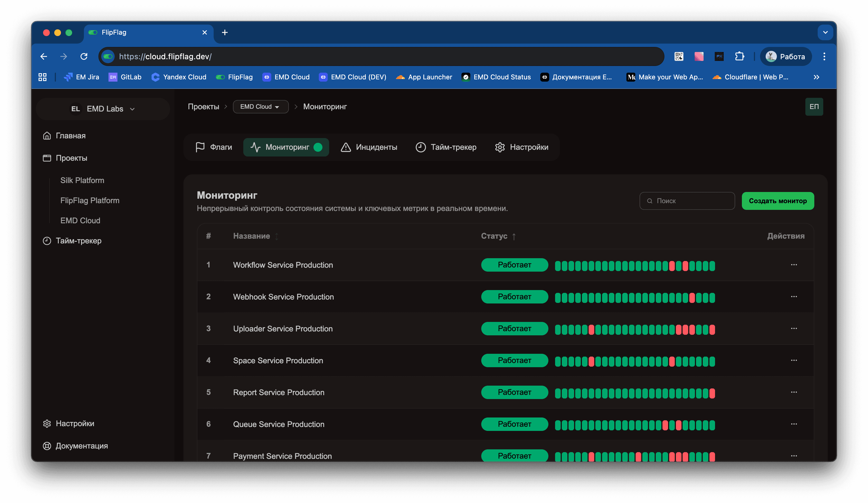Expand the EMD Labs workspace switcher
868x503 pixels.
103,109
